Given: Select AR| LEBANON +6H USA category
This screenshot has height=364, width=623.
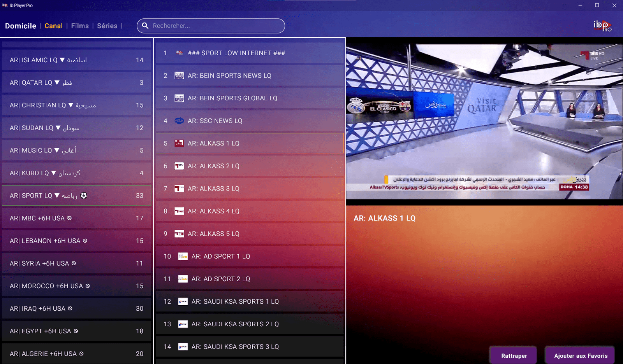Looking at the screenshot, I should (x=77, y=241).
